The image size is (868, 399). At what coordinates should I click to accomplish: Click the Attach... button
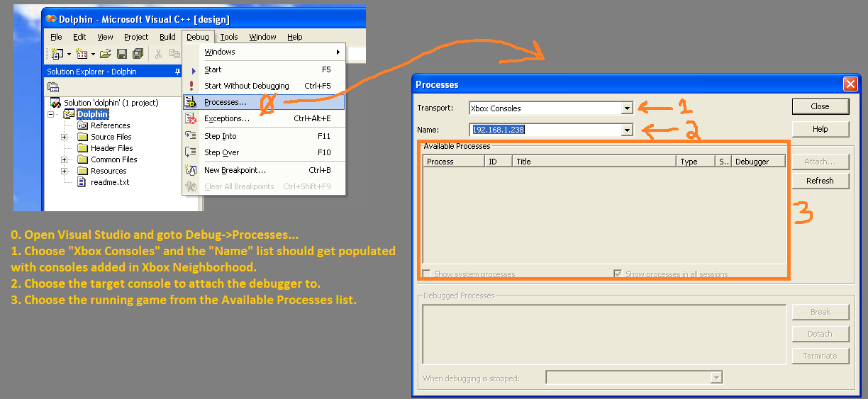[820, 162]
